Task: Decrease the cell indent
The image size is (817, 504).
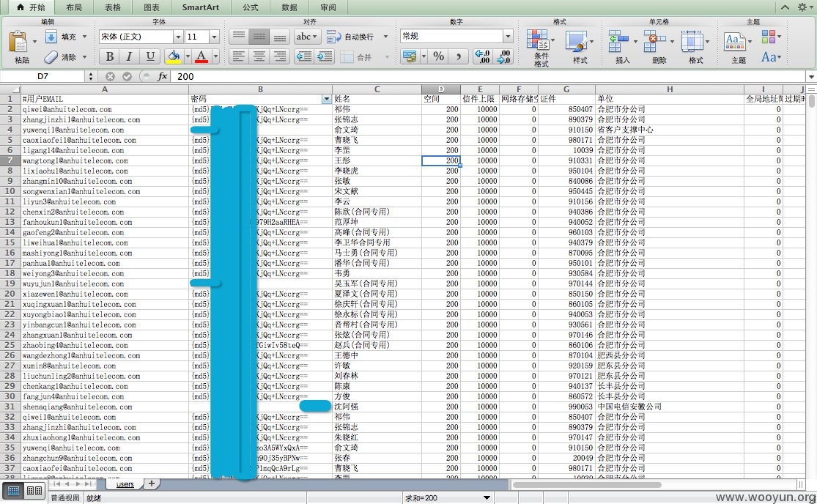Action: (304, 56)
